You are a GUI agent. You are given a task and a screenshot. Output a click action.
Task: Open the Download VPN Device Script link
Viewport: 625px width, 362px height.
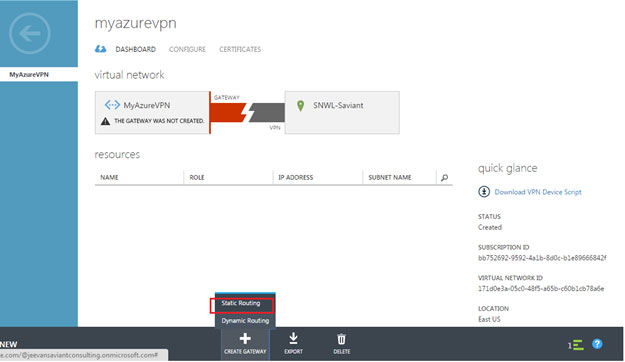[x=538, y=192]
